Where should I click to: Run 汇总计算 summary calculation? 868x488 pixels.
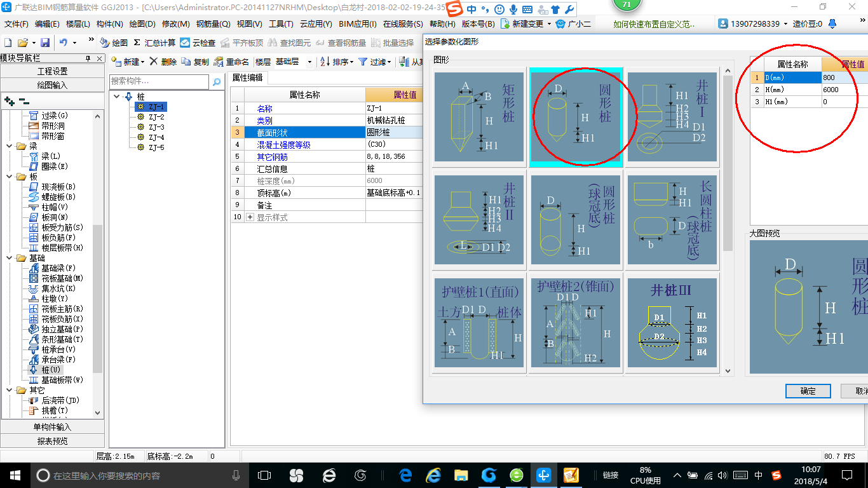coord(154,43)
